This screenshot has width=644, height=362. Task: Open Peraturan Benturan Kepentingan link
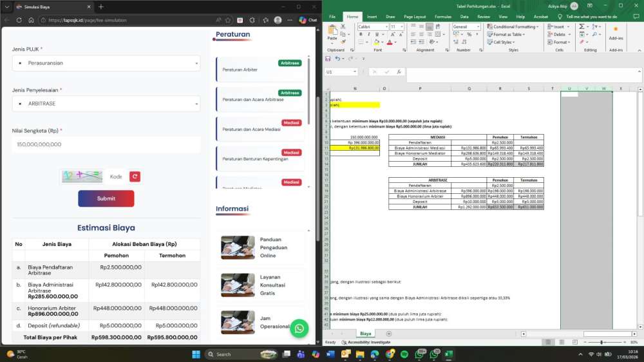pyautogui.click(x=255, y=159)
